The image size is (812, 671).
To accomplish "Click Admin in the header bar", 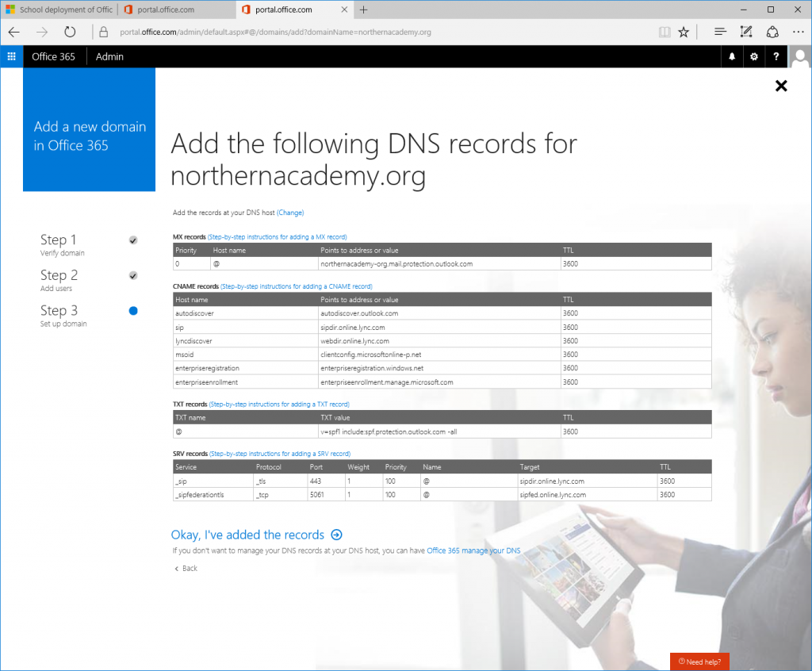I will coord(109,56).
